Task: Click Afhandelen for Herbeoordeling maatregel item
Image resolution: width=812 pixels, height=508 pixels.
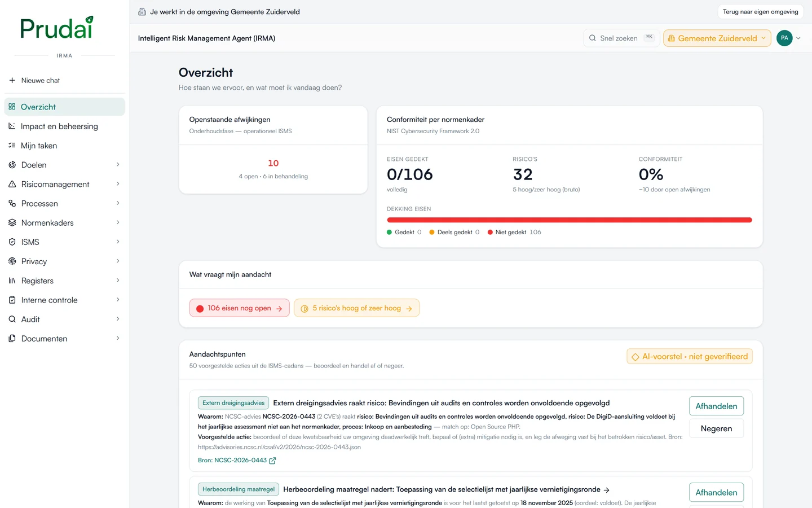Action: pyautogui.click(x=716, y=492)
